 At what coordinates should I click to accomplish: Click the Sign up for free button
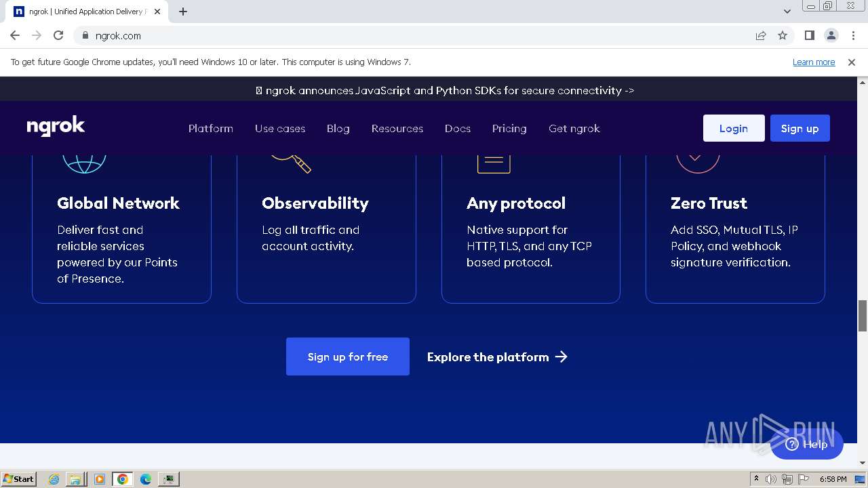[x=348, y=357]
